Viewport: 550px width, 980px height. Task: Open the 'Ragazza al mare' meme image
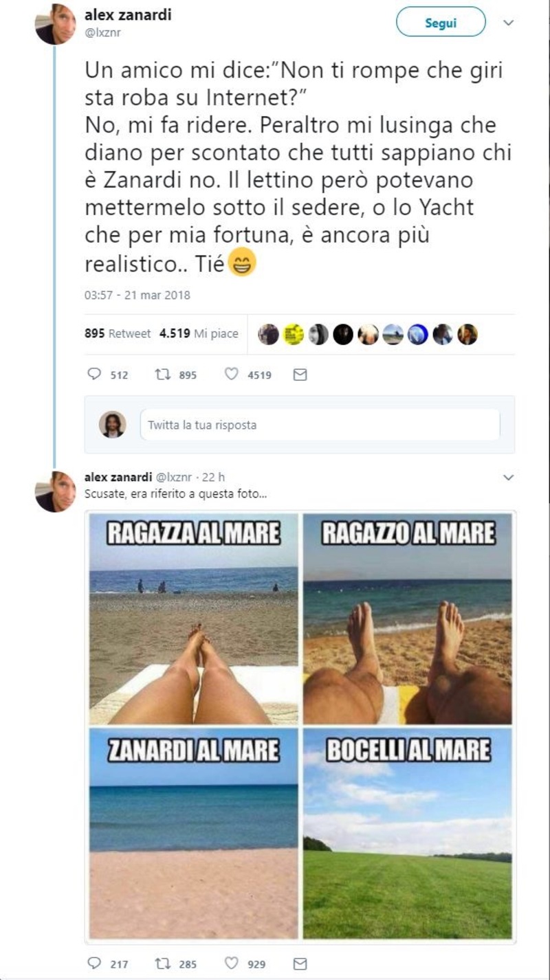194,619
